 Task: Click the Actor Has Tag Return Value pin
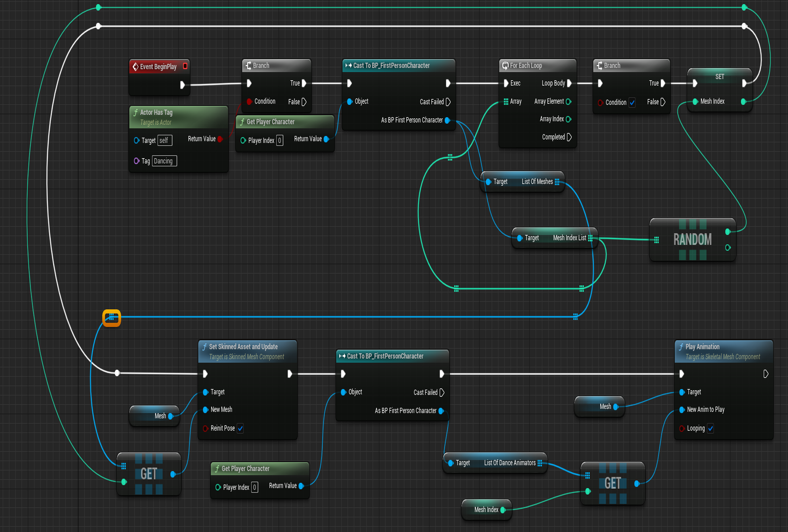pyautogui.click(x=220, y=139)
